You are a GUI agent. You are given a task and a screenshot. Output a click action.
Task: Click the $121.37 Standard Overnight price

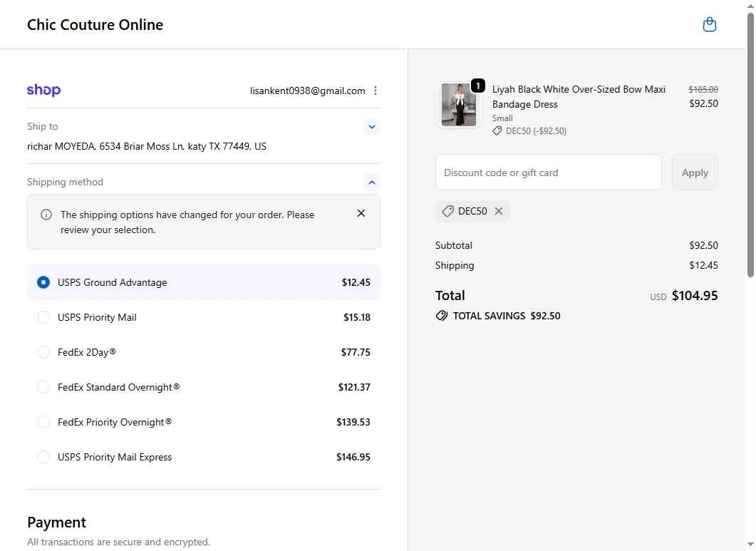354,387
